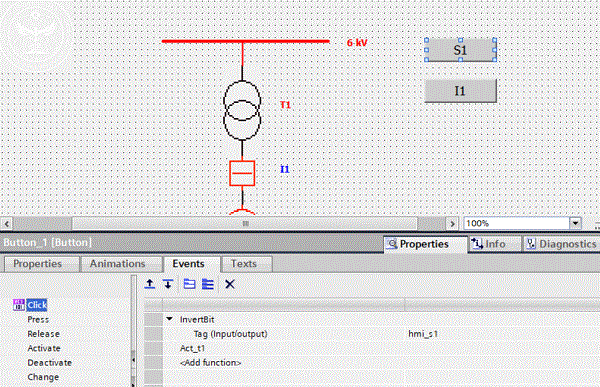Open the 100% zoom dropdown

575,223
